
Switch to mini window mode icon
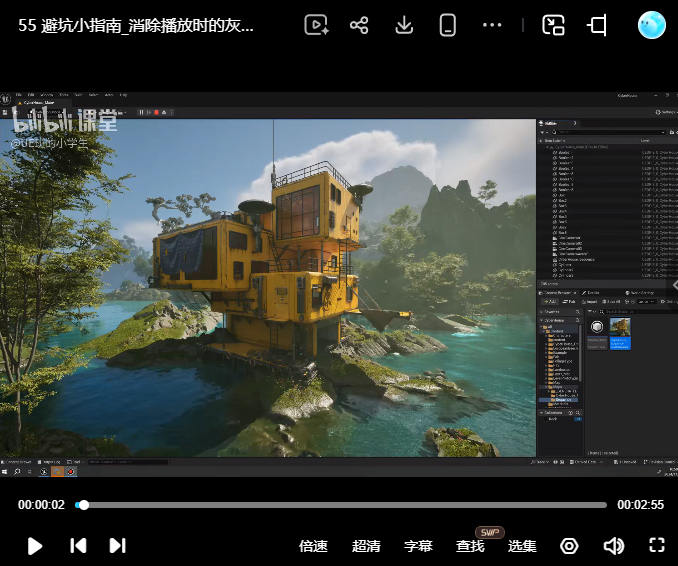point(553,25)
